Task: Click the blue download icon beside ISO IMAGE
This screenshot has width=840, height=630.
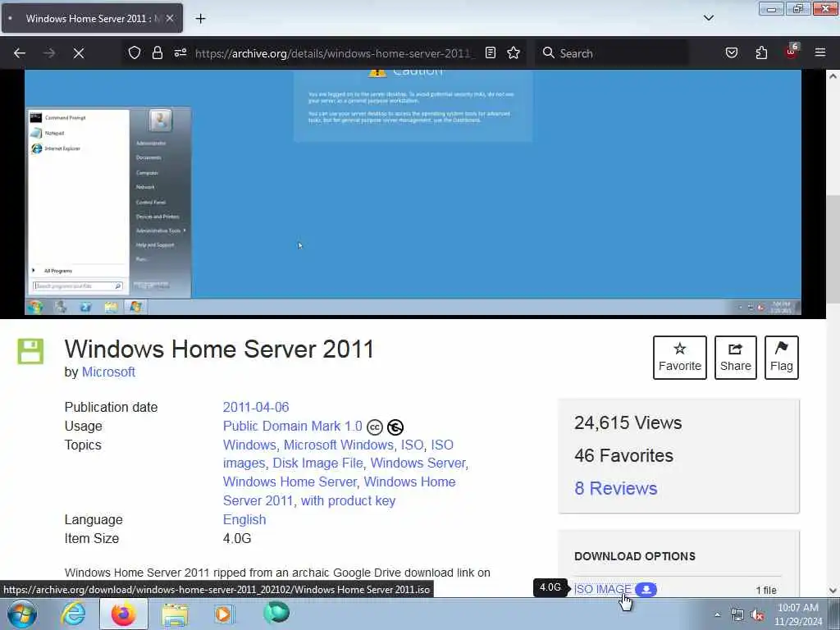Action: [x=646, y=589]
